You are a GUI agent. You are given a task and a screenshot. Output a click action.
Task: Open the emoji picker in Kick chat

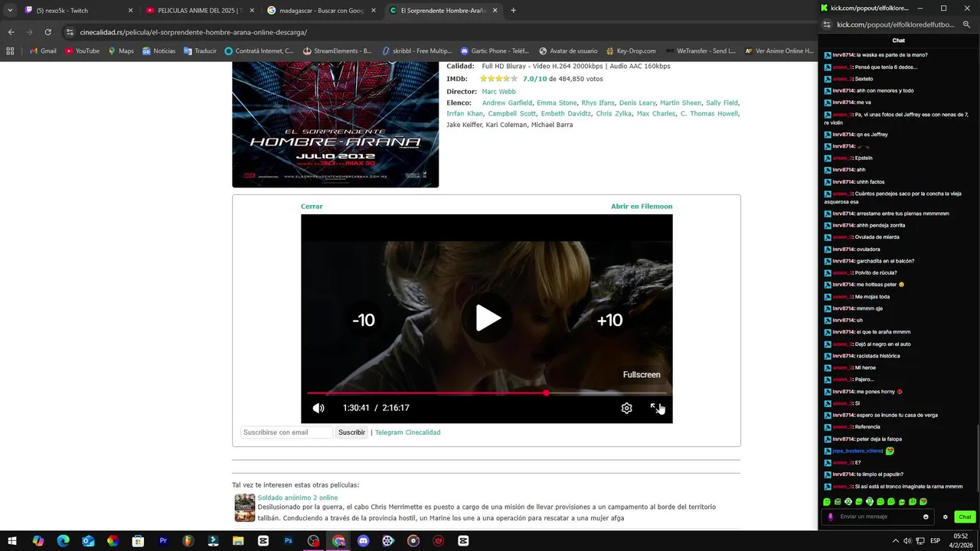pyautogui.click(x=926, y=517)
